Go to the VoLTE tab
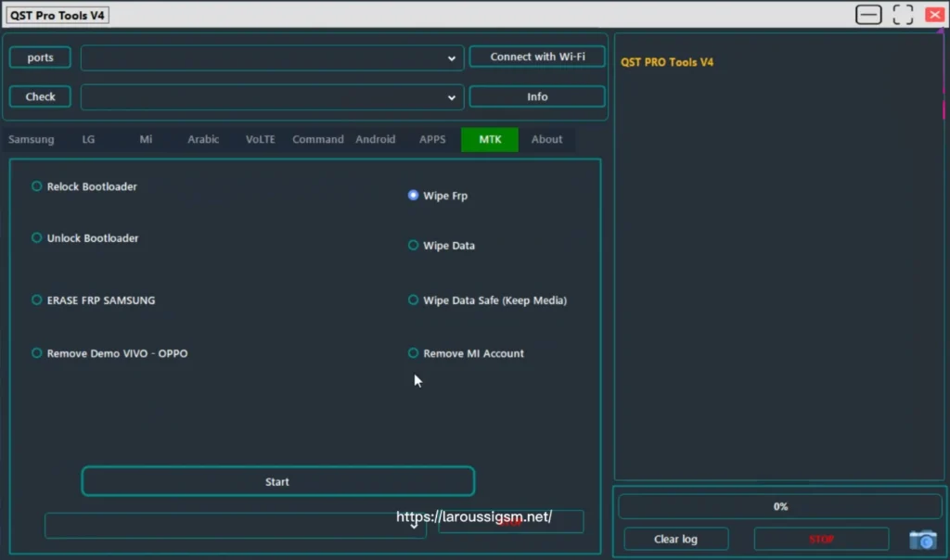Screen dimensions: 950x560 click(x=261, y=139)
